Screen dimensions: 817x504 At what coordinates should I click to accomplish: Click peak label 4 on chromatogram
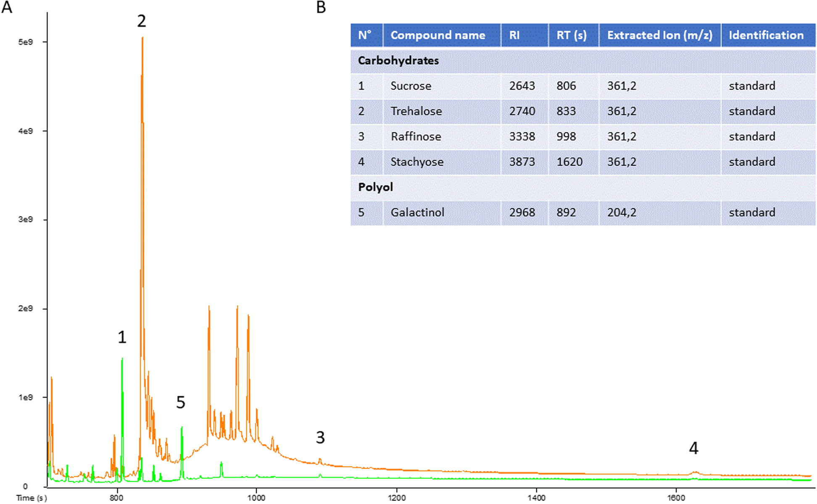coord(693,448)
